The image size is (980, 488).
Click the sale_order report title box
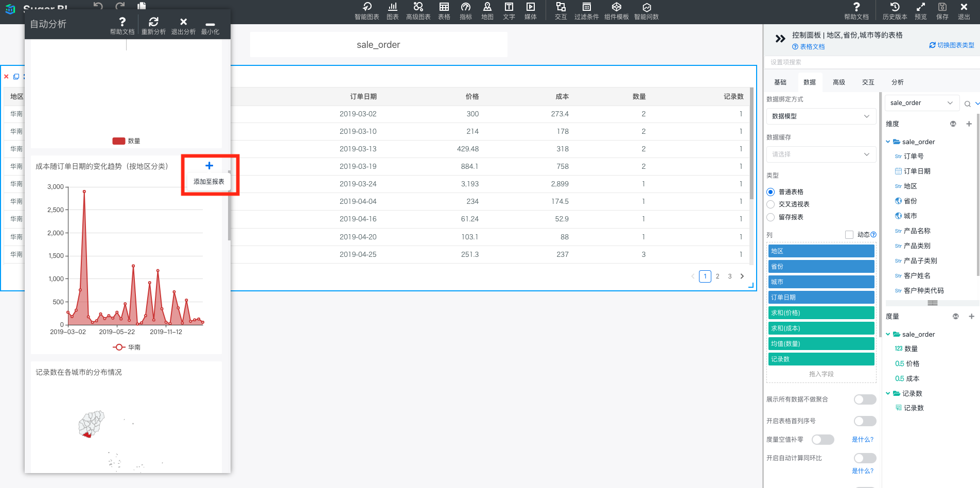[378, 45]
